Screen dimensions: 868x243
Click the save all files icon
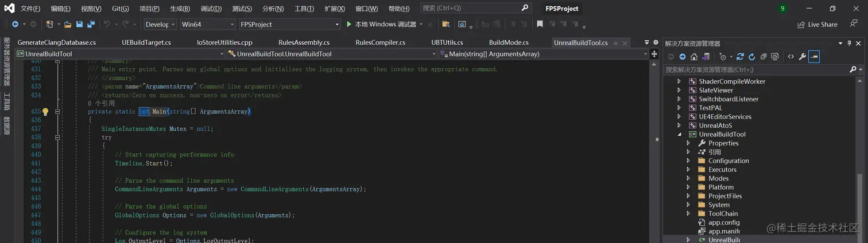91,24
